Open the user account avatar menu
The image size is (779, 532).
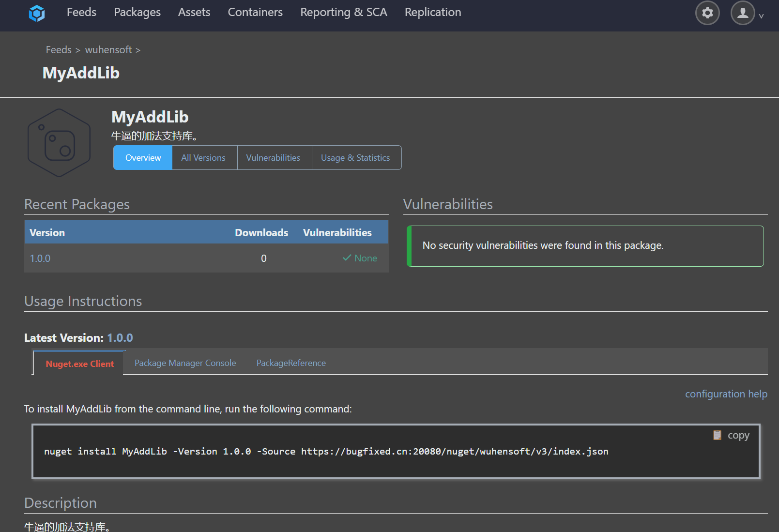743,13
